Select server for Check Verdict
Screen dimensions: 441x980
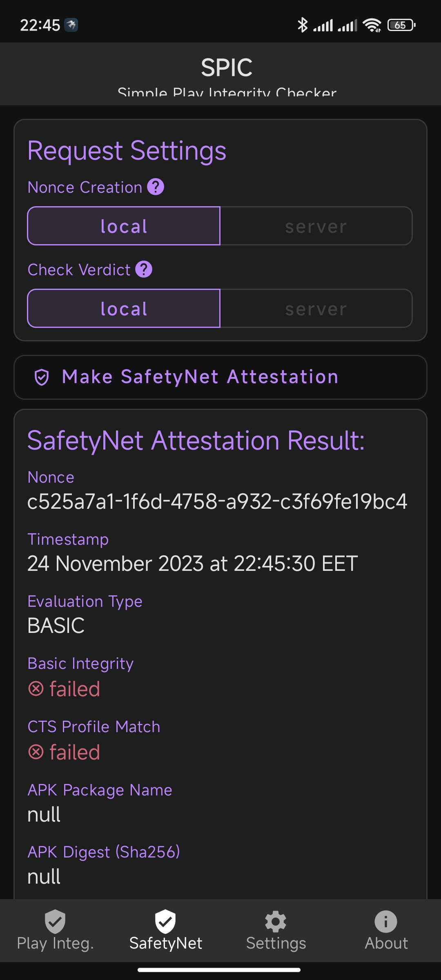[x=316, y=308]
